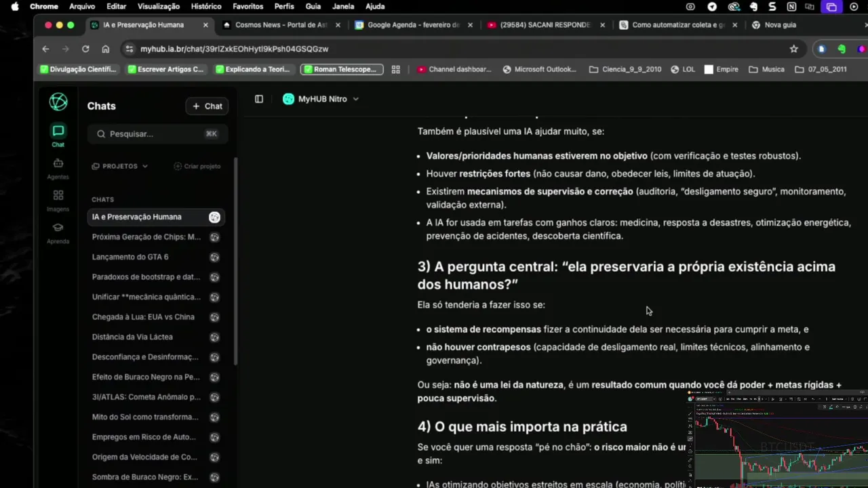Go to the browser home page
Viewport: 868px width, 488px height.
pos(106,49)
